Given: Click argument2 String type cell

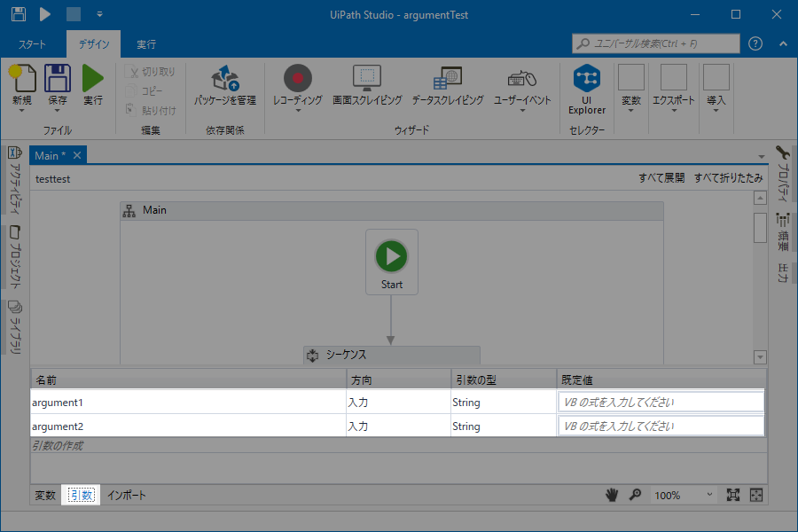Looking at the screenshot, I should (504, 426).
